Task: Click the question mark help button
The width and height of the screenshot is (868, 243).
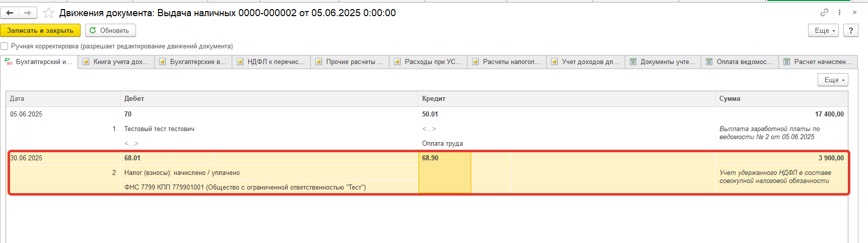Action: pyautogui.click(x=851, y=30)
